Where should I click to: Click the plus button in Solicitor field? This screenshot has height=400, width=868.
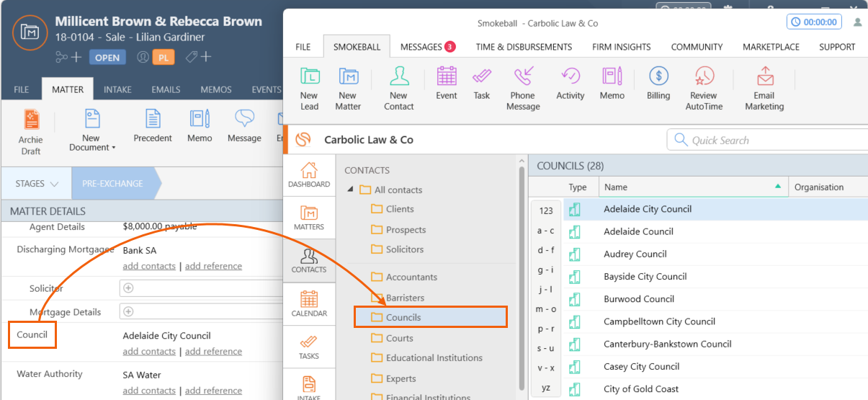(129, 288)
